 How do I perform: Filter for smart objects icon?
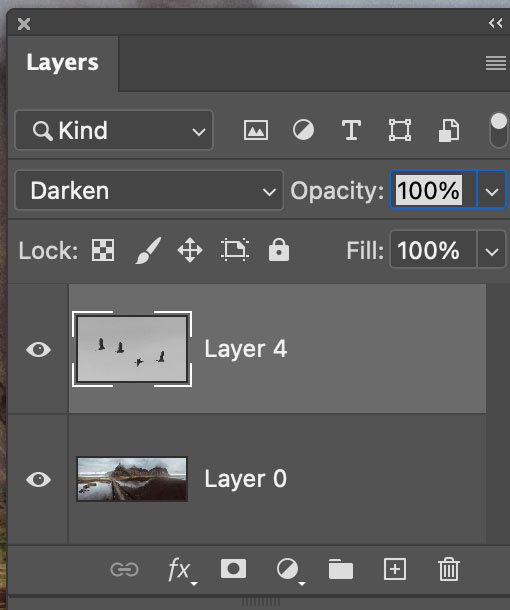(x=449, y=130)
